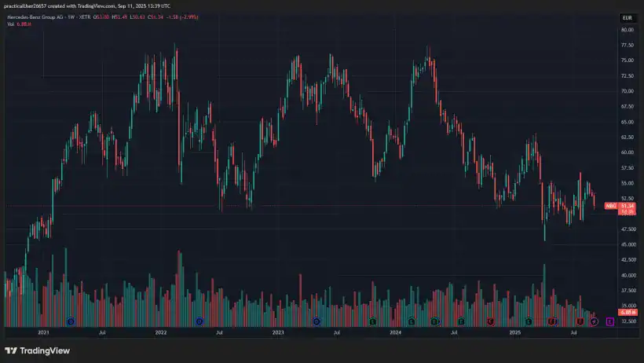The height and width of the screenshot is (363, 644).
Task: Click the green E earnings marker before 2024
Action: [x=373, y=321]
